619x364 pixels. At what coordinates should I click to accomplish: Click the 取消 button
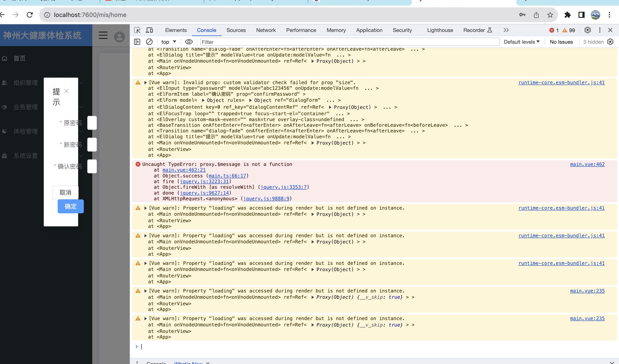point(65,192)
